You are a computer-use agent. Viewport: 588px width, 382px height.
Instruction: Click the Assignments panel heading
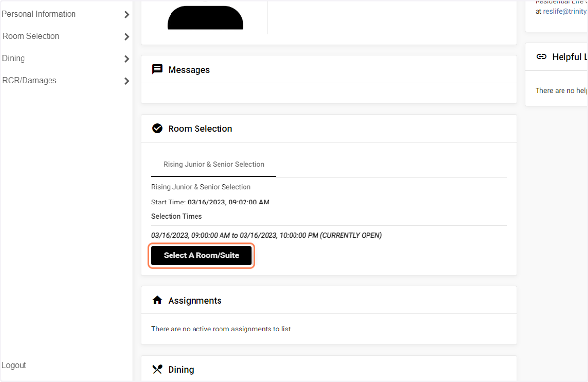[x=195, y=301]
